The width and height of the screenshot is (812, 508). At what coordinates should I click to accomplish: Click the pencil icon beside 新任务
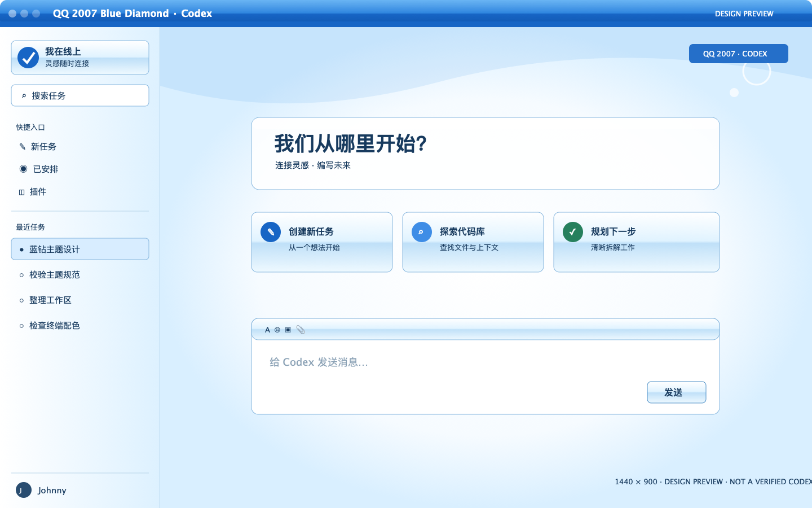[x=23, y=147]
